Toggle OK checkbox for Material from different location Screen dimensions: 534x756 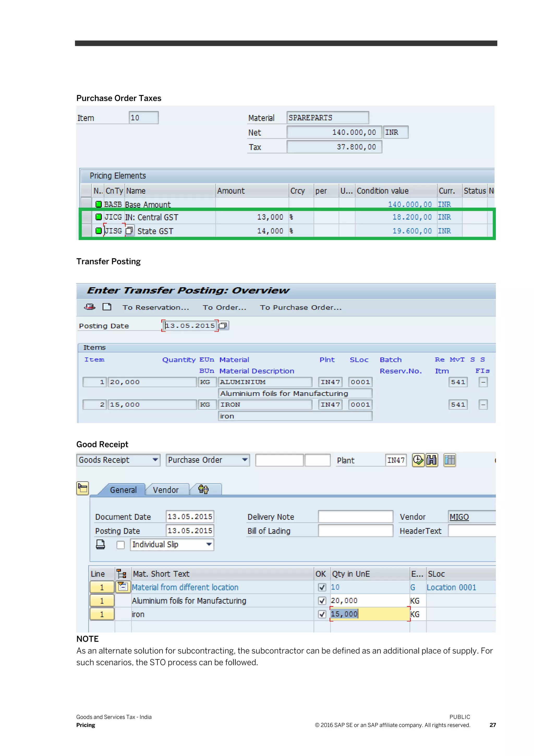tap(322, 587)
